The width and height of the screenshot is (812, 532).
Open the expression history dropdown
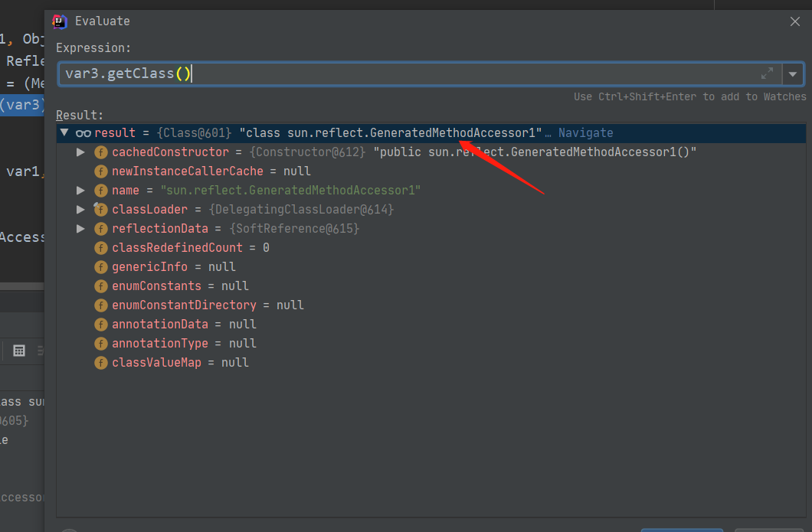pyautogui.click(x=793, y=74)
